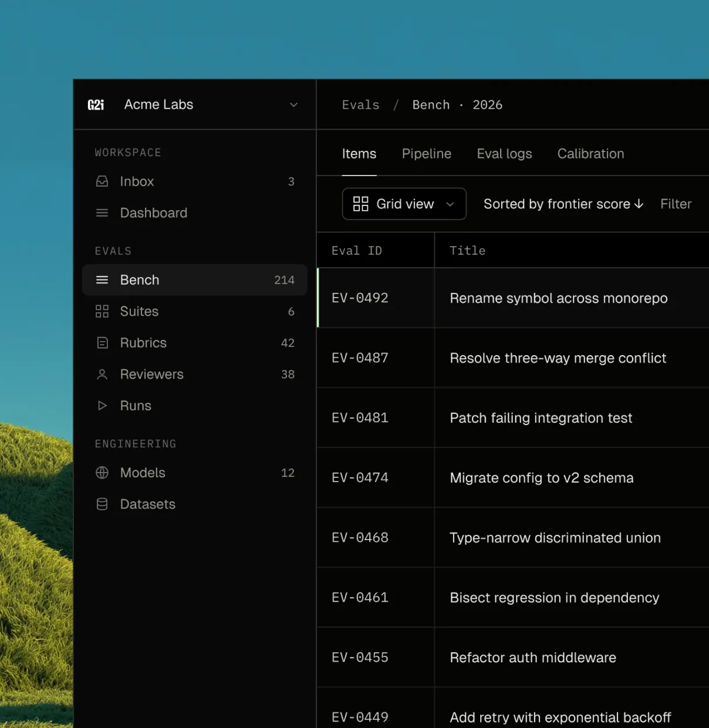The image size is (709, 728).
Task: Click the Dashboard lines icon
Action: 102,213
